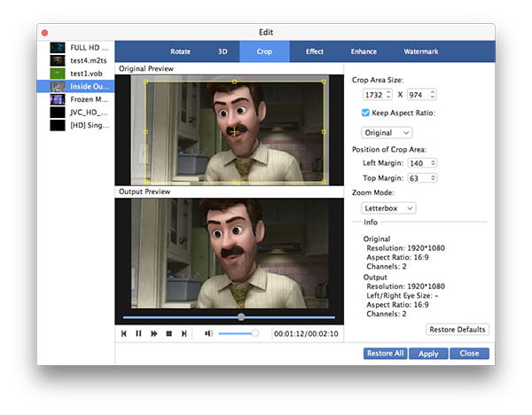This screenshot has width=532, height=415.
Task: Click the Left Margin field 140
Action: pos(419,163)
